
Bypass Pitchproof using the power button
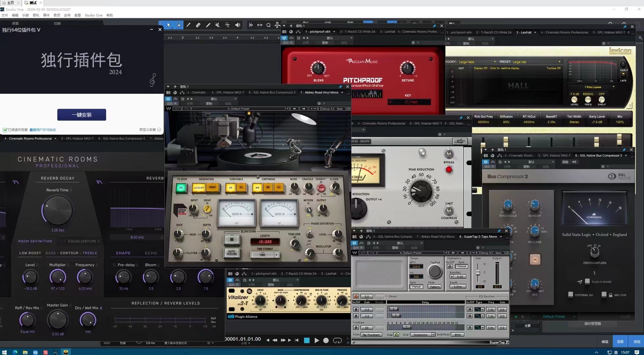pos(284,38)
